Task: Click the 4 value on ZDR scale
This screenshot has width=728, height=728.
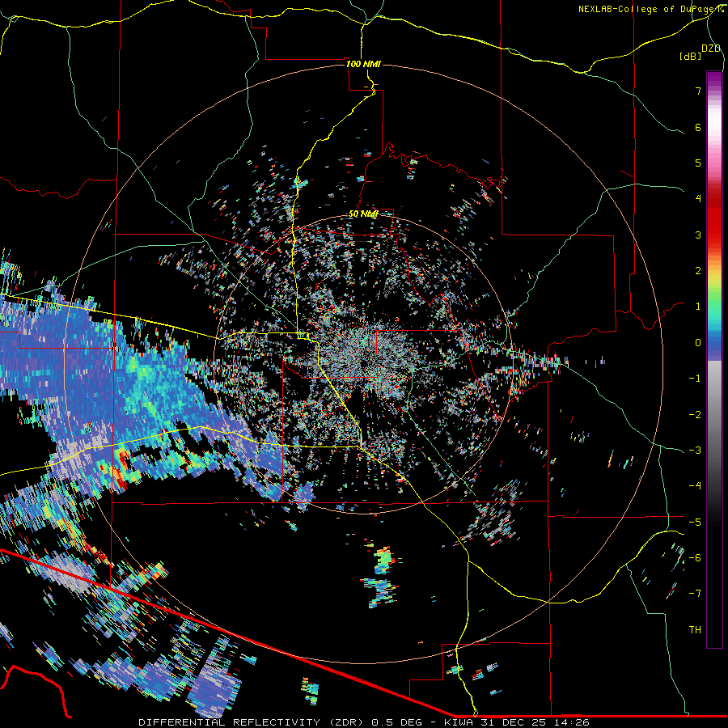Action: click(x=698, y=199)
